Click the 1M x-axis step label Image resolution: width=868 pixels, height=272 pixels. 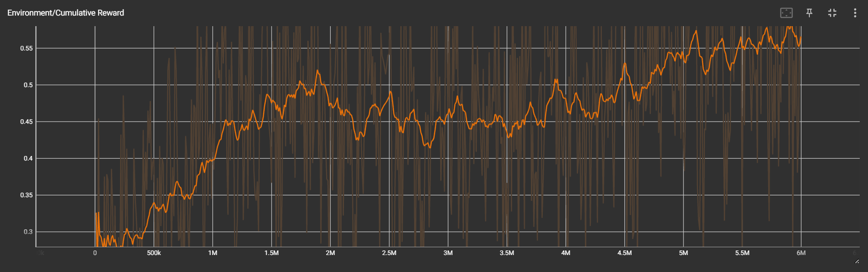pyautogui.click(x=213, y=253)
